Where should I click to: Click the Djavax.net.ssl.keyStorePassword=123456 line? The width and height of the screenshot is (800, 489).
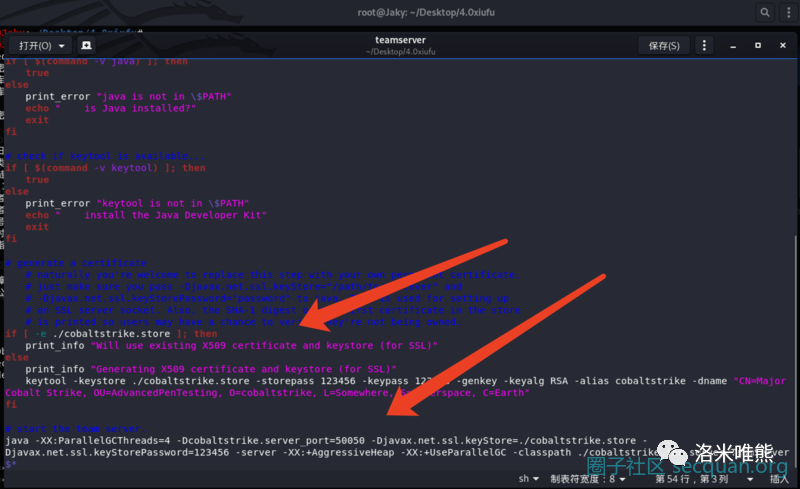click(397, 452)
